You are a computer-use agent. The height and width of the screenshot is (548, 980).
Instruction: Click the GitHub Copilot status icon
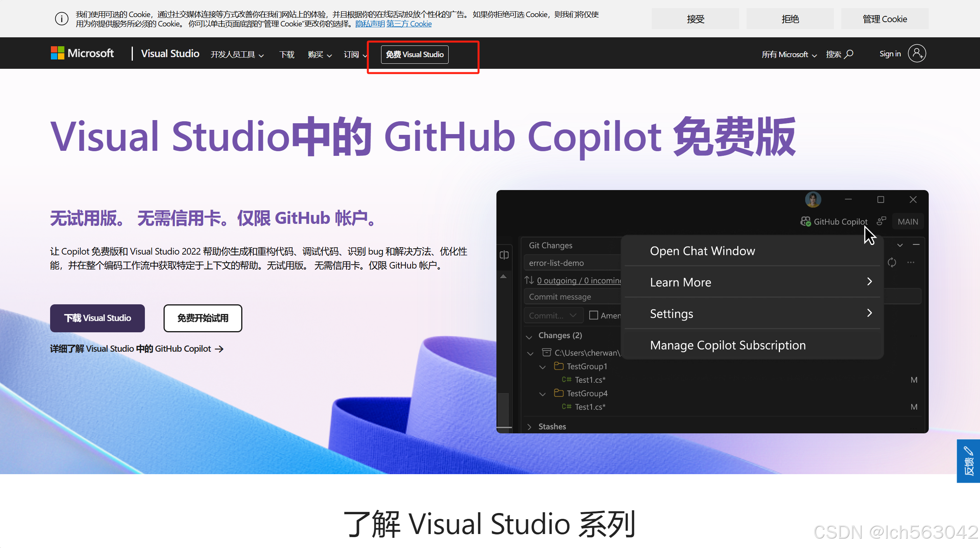[x=806, y=222]
